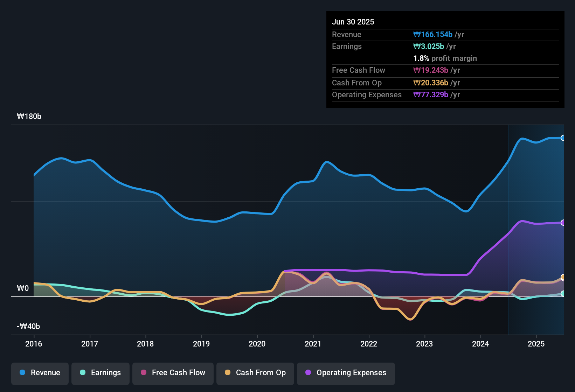Click the blue Revenue legend dot
Screen dimensions: 575x392
22,373
